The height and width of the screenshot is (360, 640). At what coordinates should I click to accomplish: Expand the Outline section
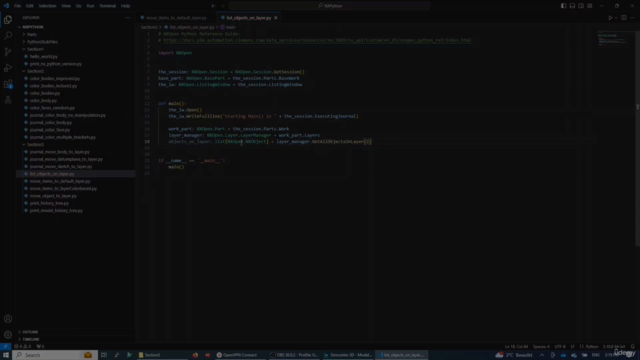[x=30, y=332]
